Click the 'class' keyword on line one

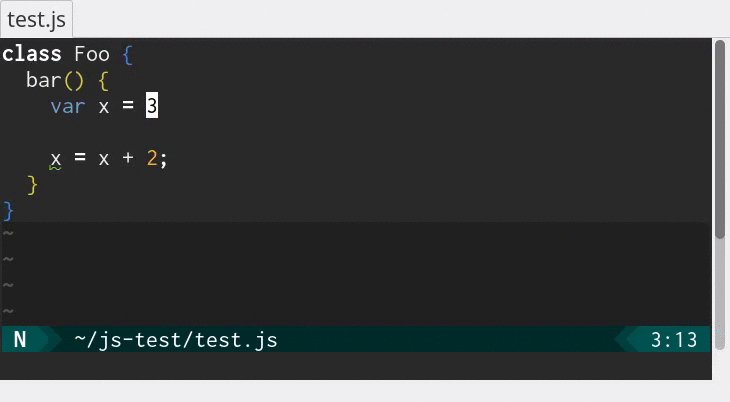click(x=32, y=54)
